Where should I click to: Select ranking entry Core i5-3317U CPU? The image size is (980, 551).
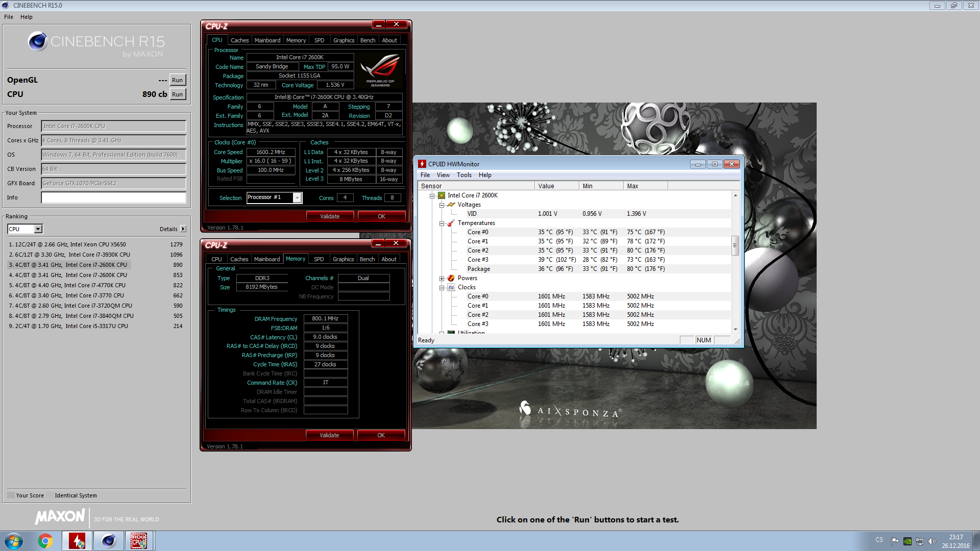pos(95,326)
